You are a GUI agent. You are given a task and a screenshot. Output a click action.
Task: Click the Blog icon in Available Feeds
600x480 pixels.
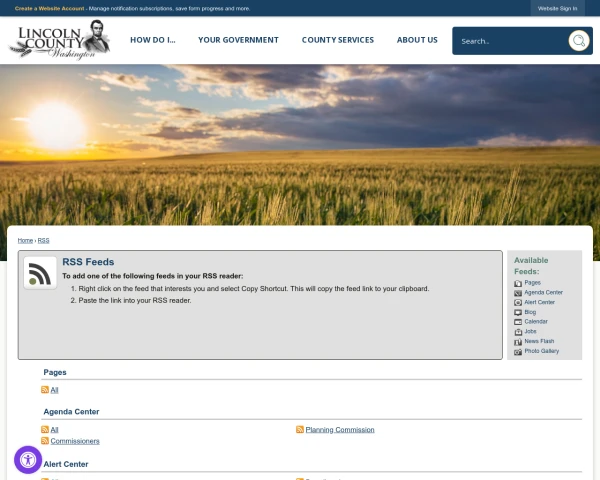click(518, 313)
